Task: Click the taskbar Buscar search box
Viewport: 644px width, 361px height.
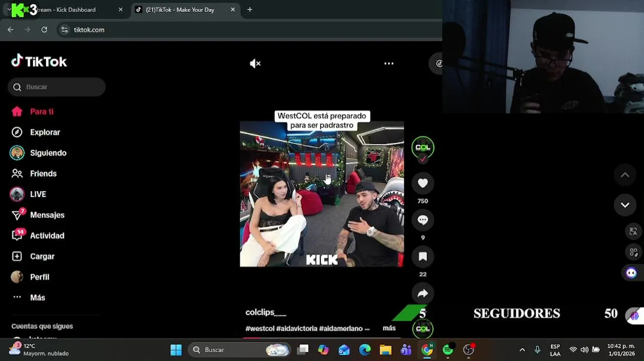Action: pos(240,350)
